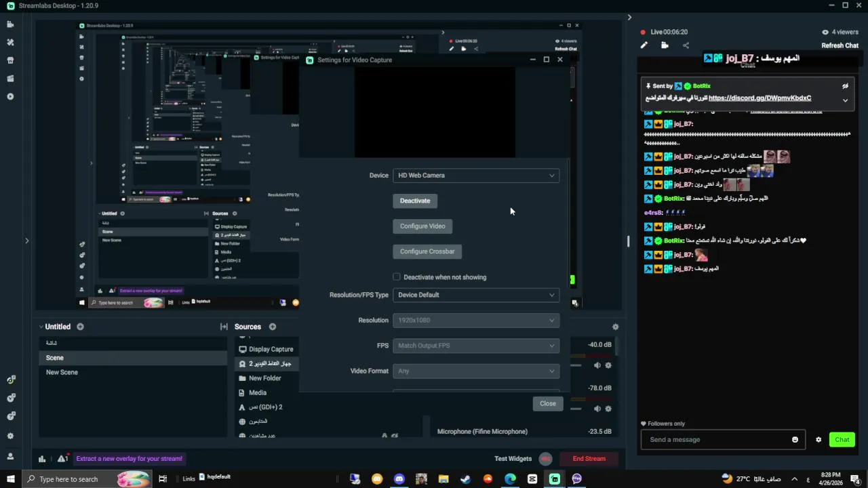Image resolution: width=868 pixels, height=488 pixels.
Task: Close the Video Capture settings dialog
Action: (548, 403)
